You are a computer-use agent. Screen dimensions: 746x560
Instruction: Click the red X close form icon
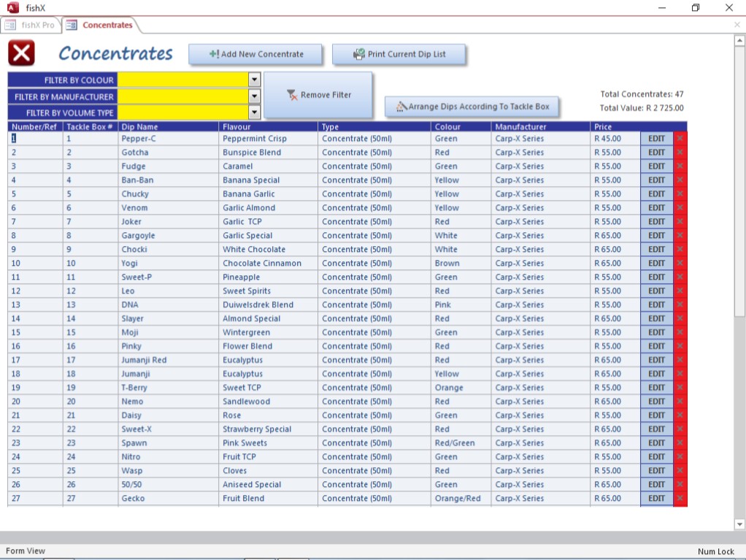pyautogui.click(x=21, y=53)
